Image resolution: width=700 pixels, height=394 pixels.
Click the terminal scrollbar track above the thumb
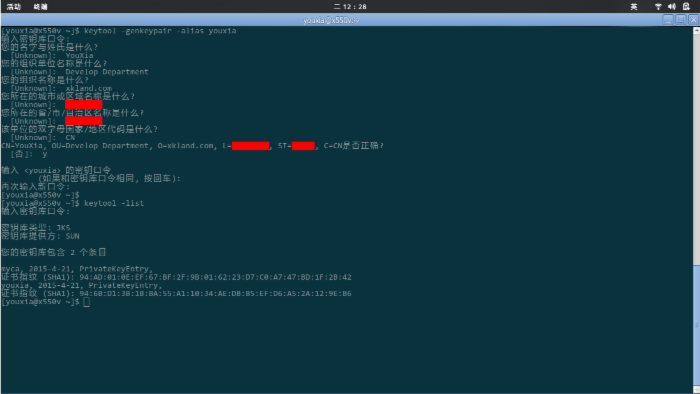[696, 149]
